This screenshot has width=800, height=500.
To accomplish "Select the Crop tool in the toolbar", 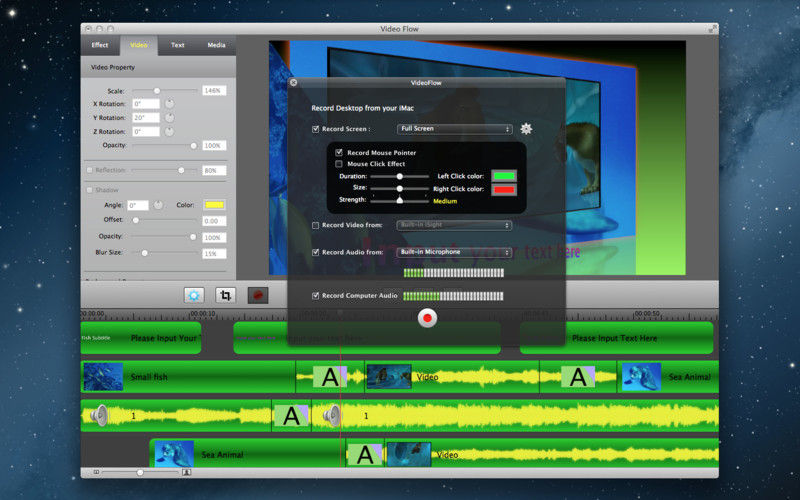I will click(226, 295).
